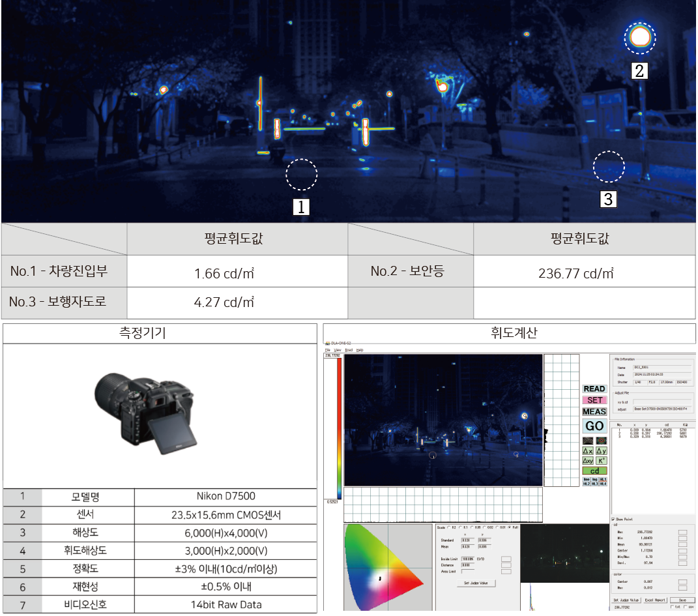
Task: Click the File Information Name field
Action: point(662,368)
